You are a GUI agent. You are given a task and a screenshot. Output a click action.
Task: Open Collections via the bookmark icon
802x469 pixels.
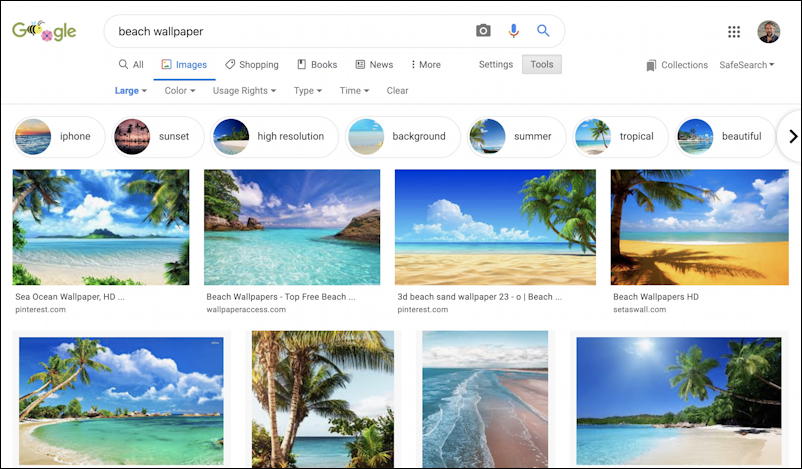pos(651,65)
